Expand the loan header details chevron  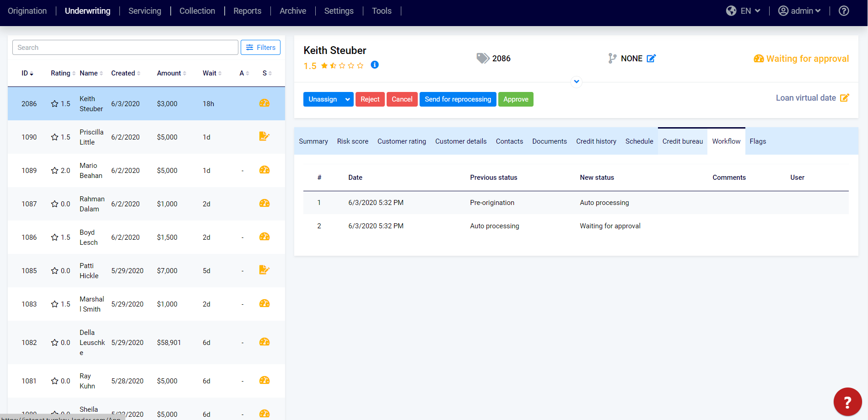pyautogui.click(x=577, y=81)
